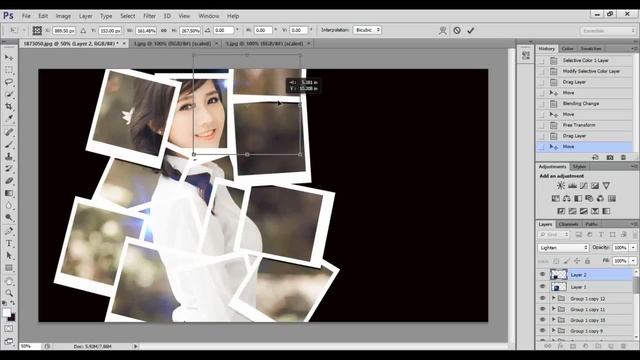This screenshot has width=640, height=360.
Task: Select the Gradient tool
Action: click(9, 193)
